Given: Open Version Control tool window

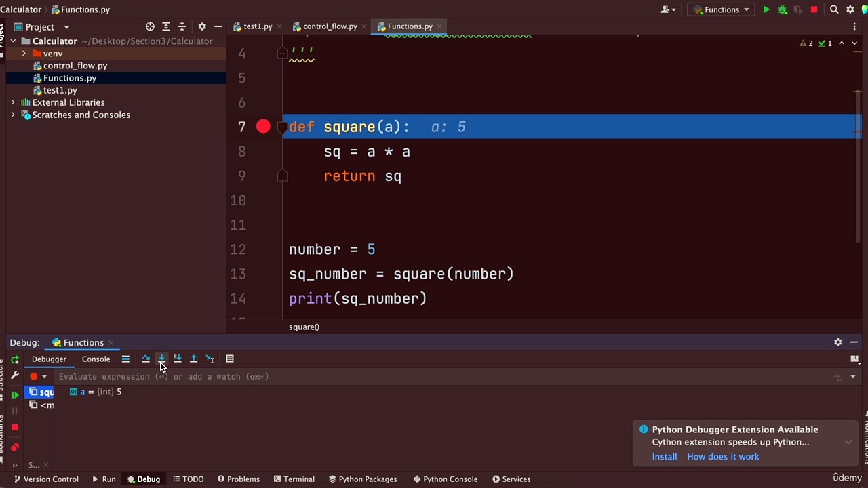Looking at the screenshot, I should (45, 479).
